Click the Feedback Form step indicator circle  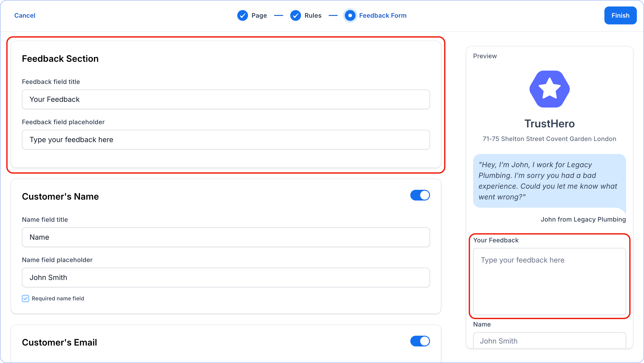coord(350,15)
